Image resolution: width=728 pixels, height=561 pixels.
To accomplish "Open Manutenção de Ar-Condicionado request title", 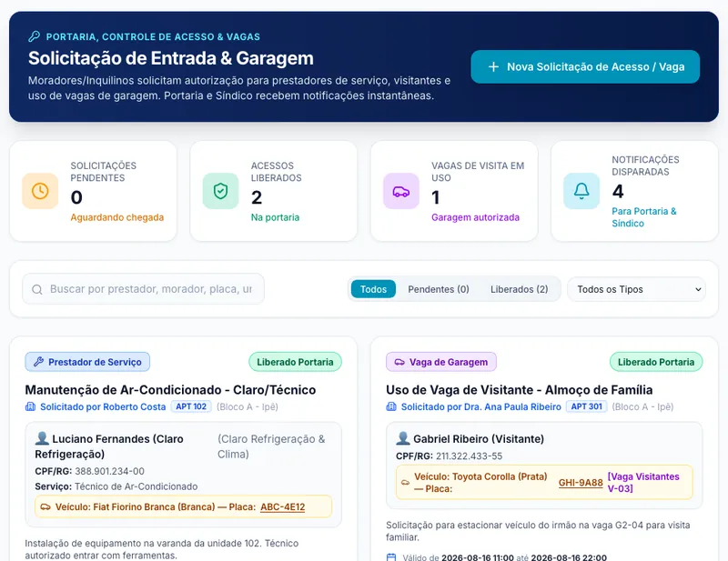I will pos(170,390).
